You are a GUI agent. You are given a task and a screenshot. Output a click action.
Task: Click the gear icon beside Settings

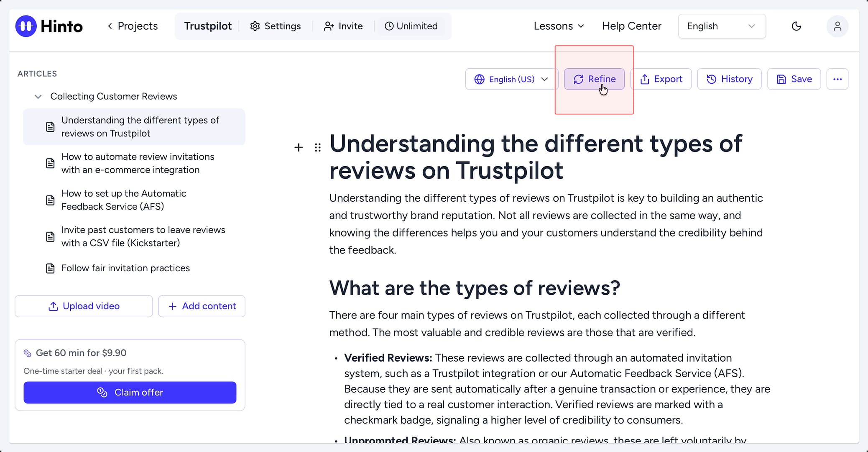[255, 26]
